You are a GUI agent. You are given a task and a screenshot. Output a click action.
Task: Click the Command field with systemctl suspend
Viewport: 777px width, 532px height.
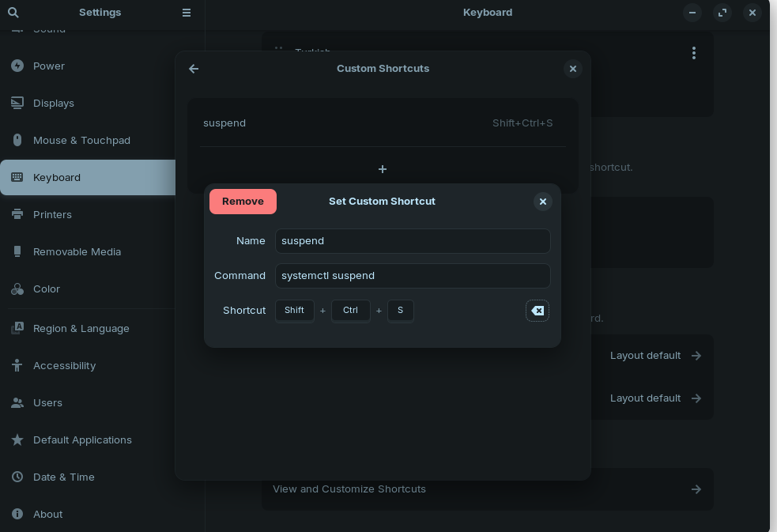412,276
